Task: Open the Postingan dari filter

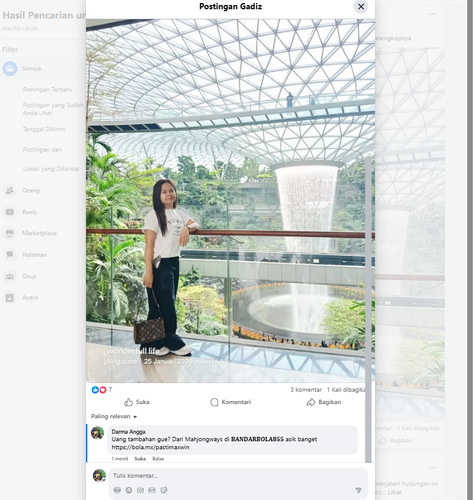Action: (42, 150)
